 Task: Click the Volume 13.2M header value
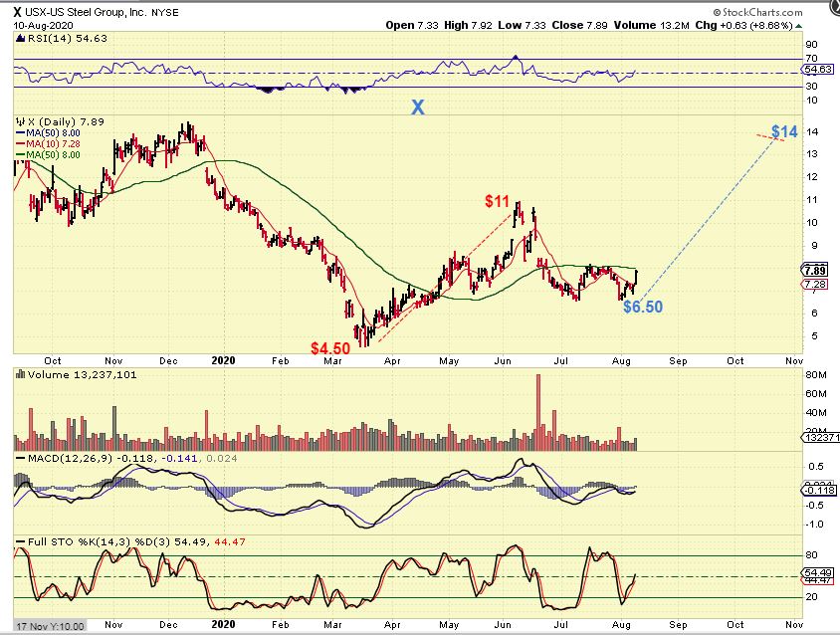tap(652, 25)
